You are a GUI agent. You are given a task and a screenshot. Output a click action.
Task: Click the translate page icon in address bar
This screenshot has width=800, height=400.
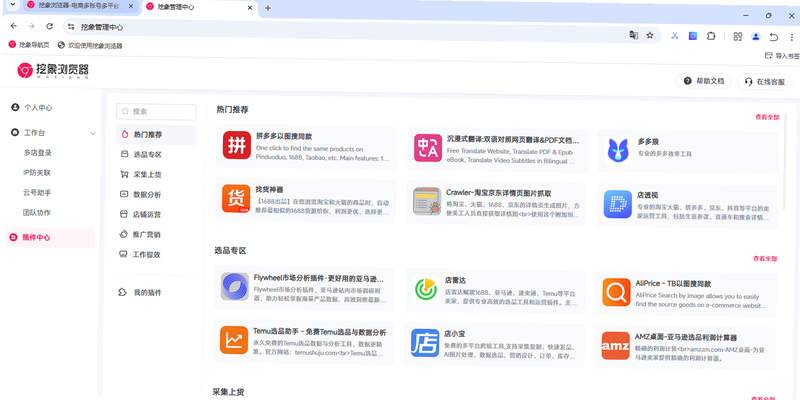click(x=633, y=35)
